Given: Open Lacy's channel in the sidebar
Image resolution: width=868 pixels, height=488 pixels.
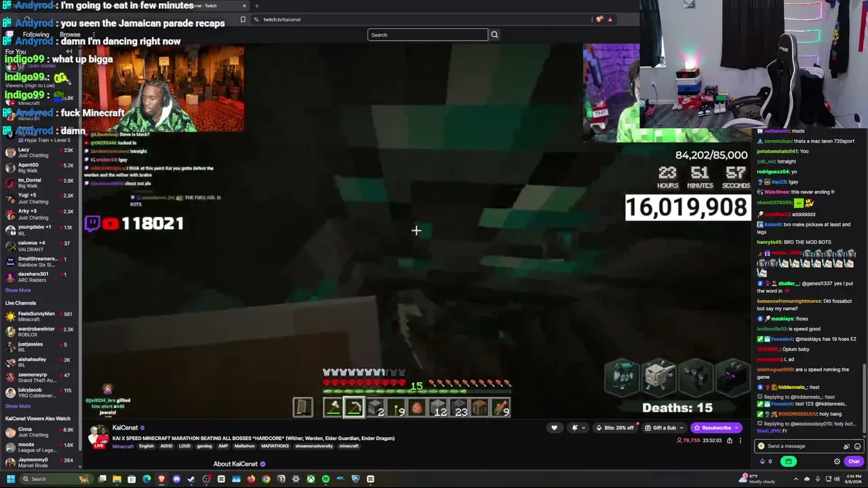Looking at the screenshot, I should pos(40,152).
